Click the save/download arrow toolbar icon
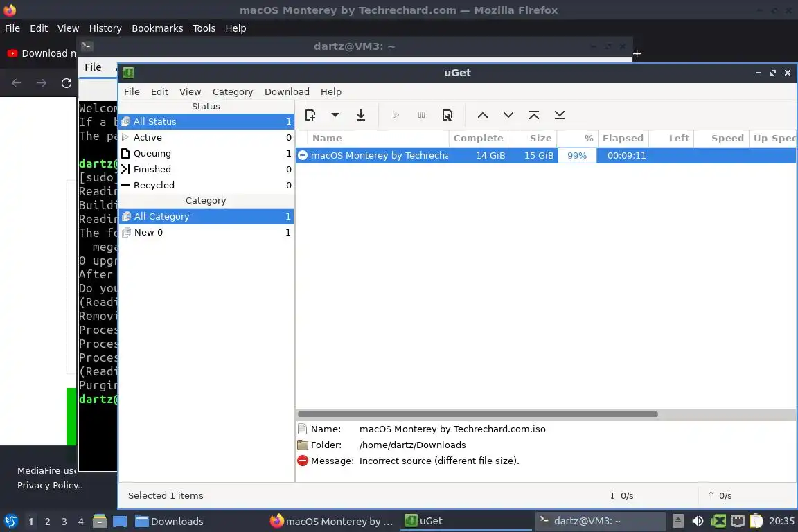Screen dimensions: 798x532 [x=361, y=115]
